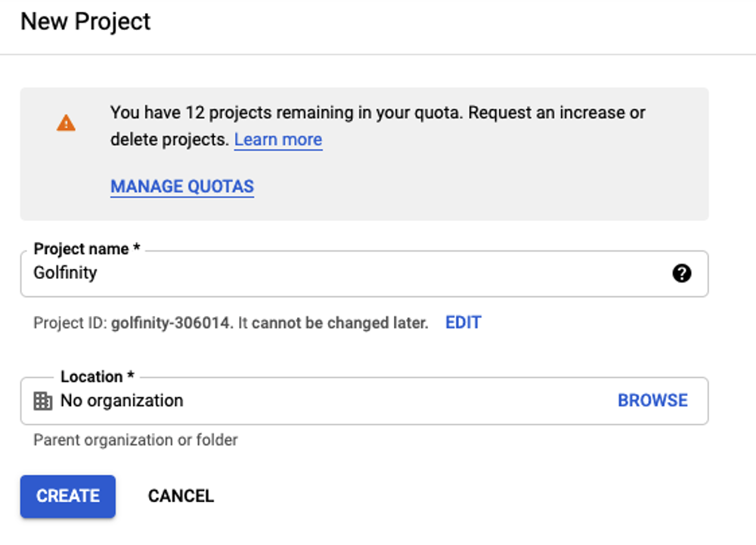This screenshot has height=545, width=756.
Task: Click the 'Project ID:' prefix label
Action: tap(70, 323)
